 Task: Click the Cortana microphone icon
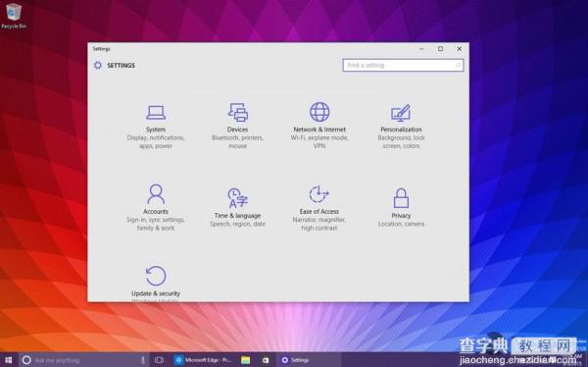pos(143,360)
